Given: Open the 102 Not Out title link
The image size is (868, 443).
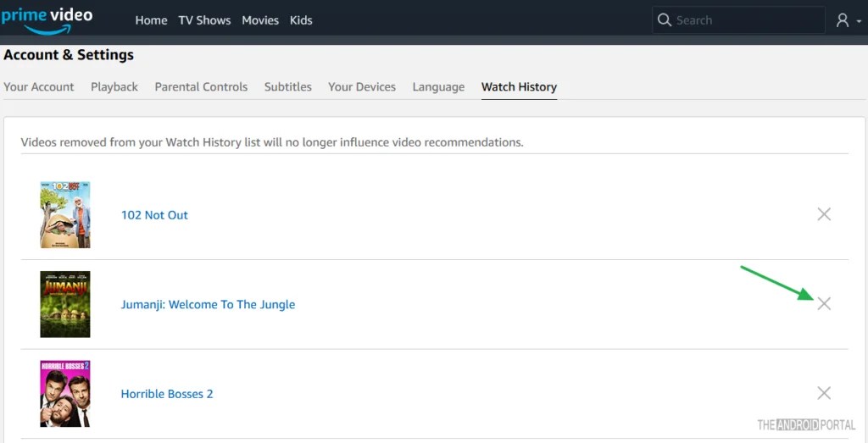Looking at the screenshot, I should [154, 215].
